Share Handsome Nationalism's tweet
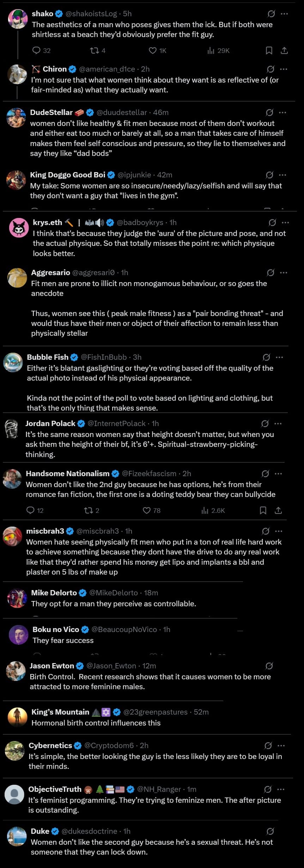The width and height of the screenshot is (304, 868). point(278,510)
